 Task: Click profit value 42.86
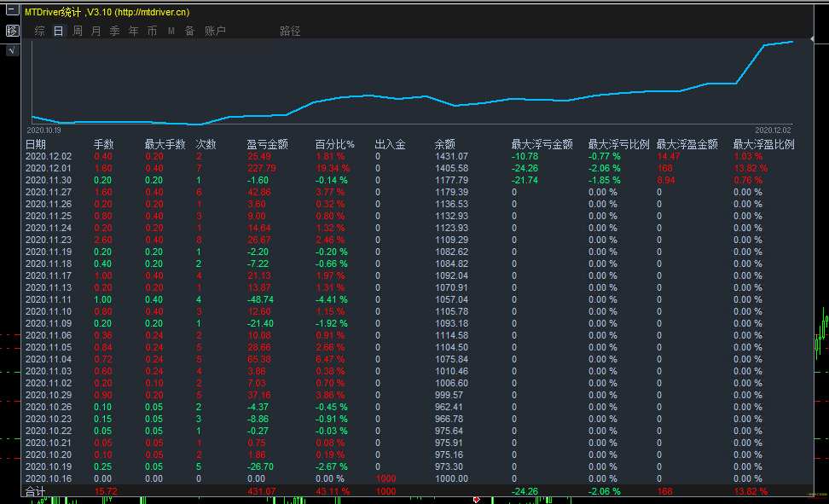[258, 192]
